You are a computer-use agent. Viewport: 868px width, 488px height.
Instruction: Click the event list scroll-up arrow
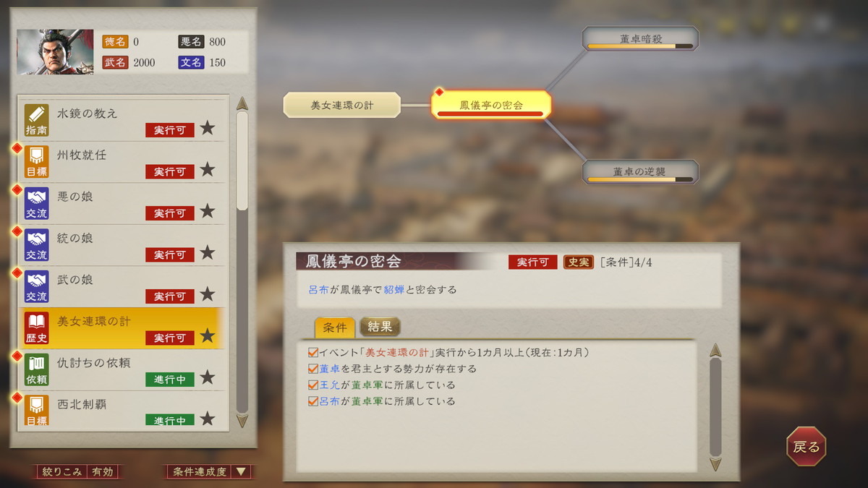[x=242, y=103]
